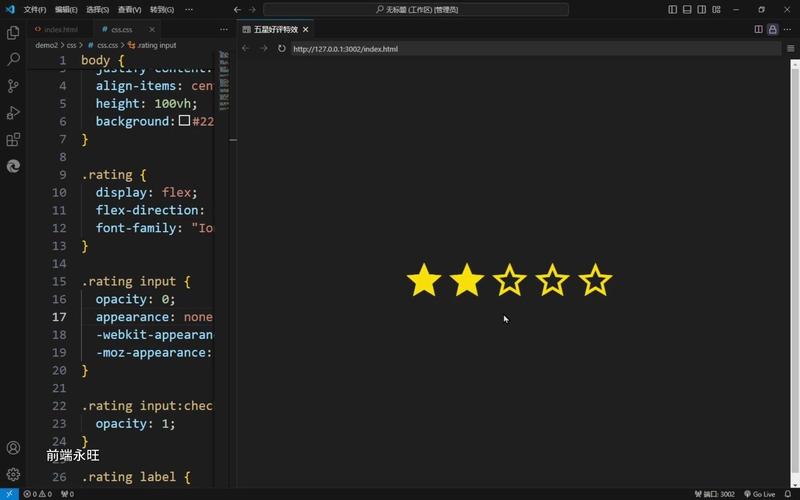Open the editor tabs more actions menu
This screenshot has width=800, height=500.
[x=224, y=29]
